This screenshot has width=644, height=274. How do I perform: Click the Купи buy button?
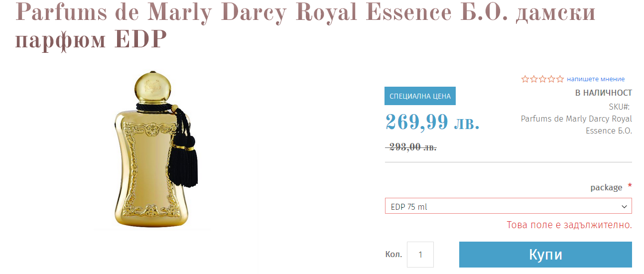click(545, 255)
